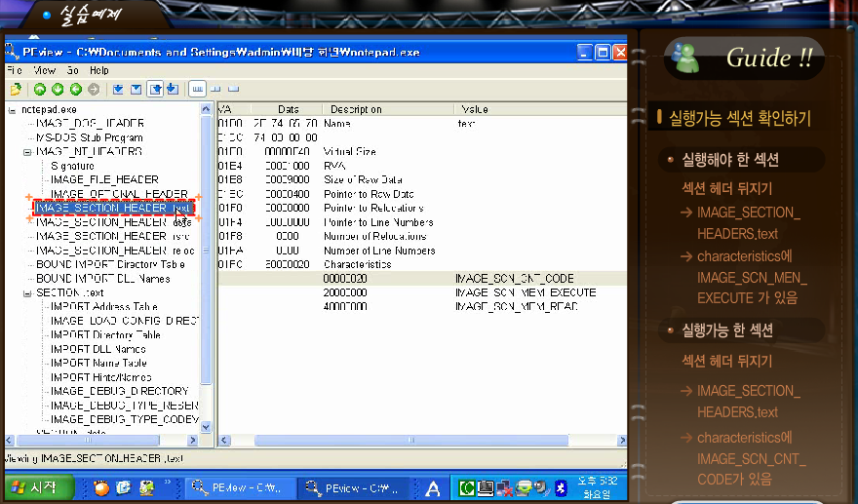
Task: Switch to the second PEview taskbar button
Action: [353, 487]
